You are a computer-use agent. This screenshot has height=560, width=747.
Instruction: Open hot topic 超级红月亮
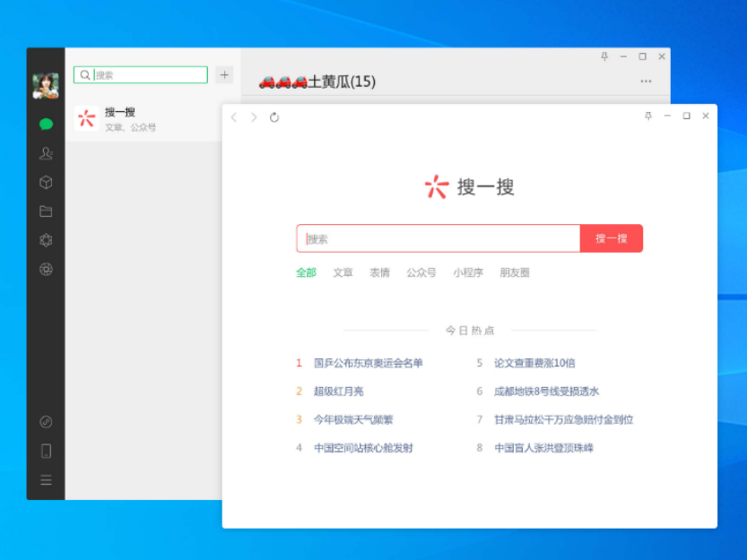click(x=339, y=392)
